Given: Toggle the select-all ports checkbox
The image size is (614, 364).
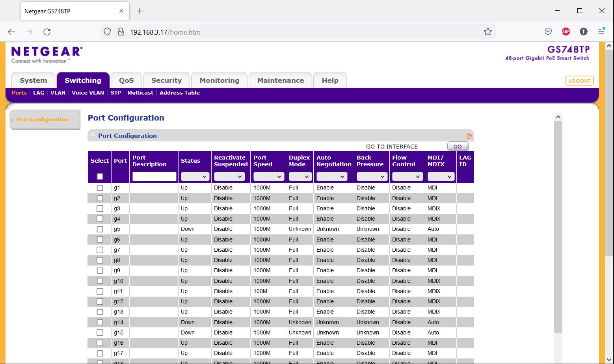Looking at the screenshot, I should point(100,176).
